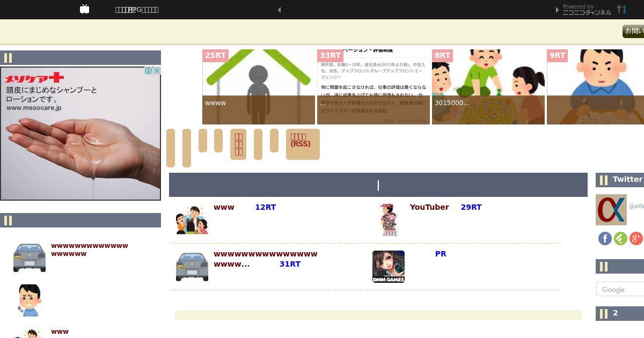Open the green Feedly icon

tap(620, 239)
